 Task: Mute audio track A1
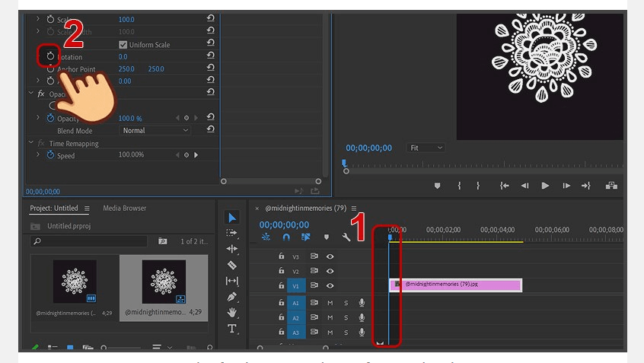(x=330, y=303)
